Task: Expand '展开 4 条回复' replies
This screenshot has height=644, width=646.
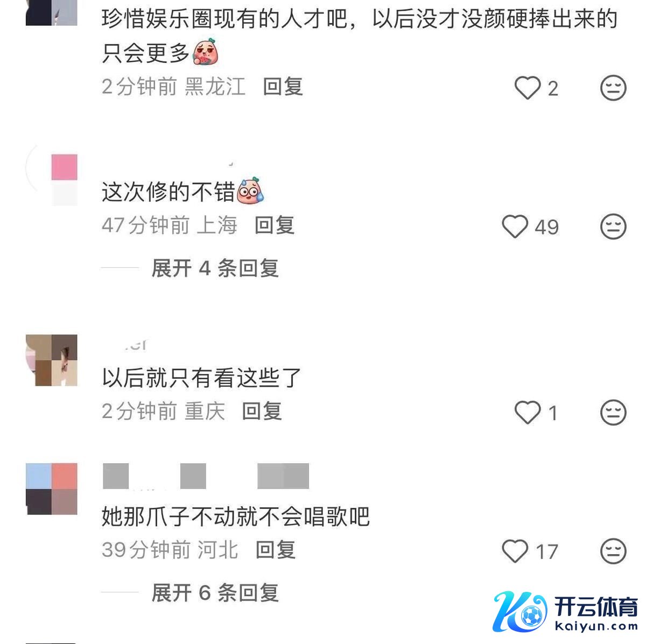Action: [215, 268]
